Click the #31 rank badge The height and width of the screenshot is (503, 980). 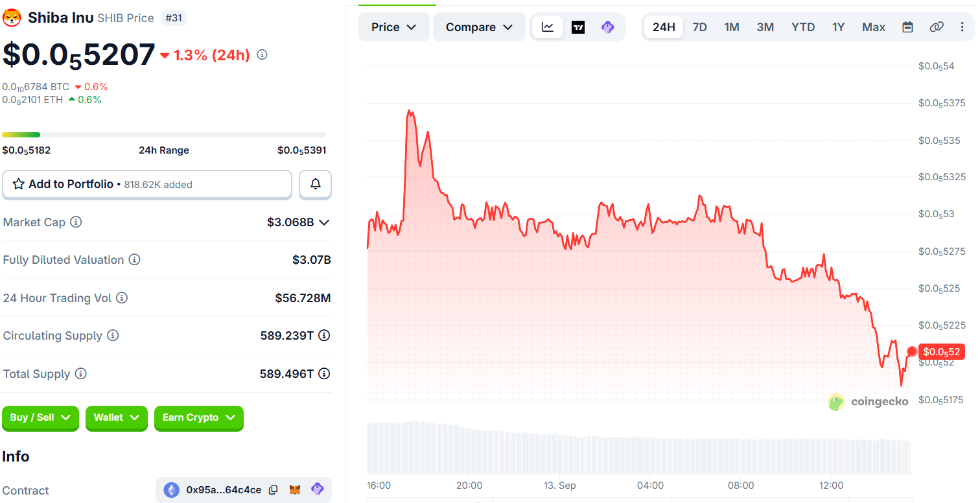click(173, 18)
